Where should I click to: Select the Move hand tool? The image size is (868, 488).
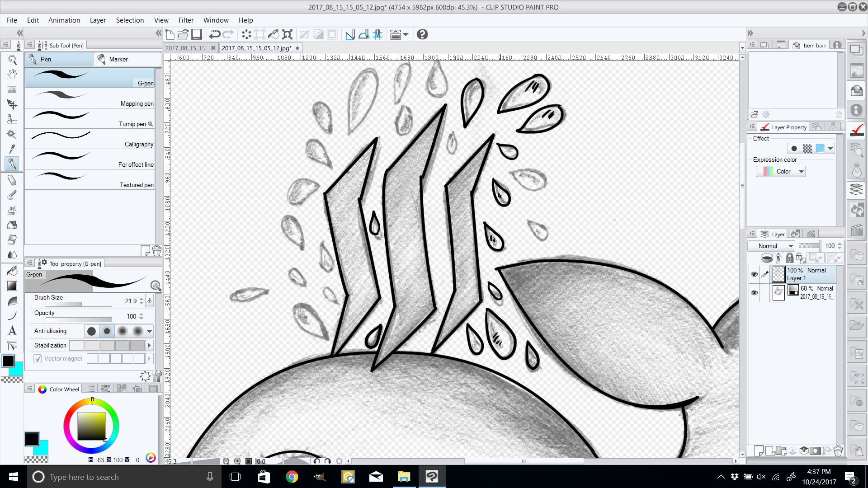[x=12, y=74]
